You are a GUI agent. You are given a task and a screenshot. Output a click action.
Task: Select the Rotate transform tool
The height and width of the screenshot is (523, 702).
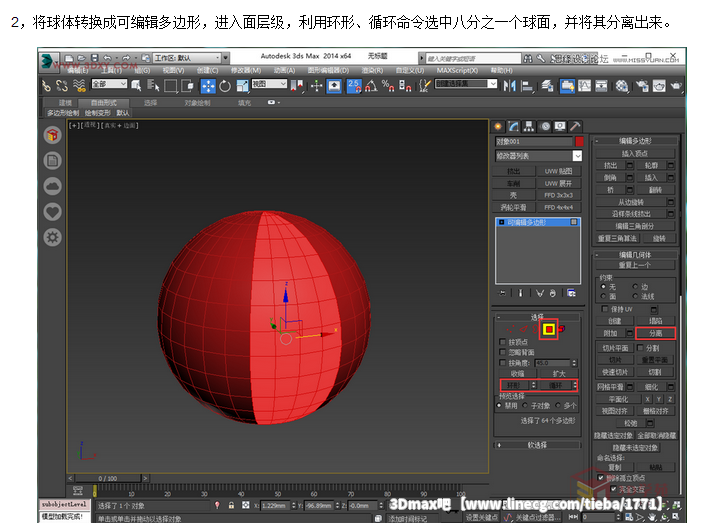225,86
